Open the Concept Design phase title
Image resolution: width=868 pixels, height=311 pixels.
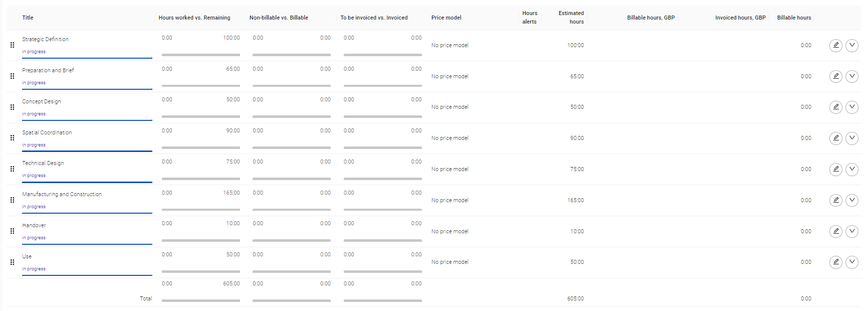42,101
